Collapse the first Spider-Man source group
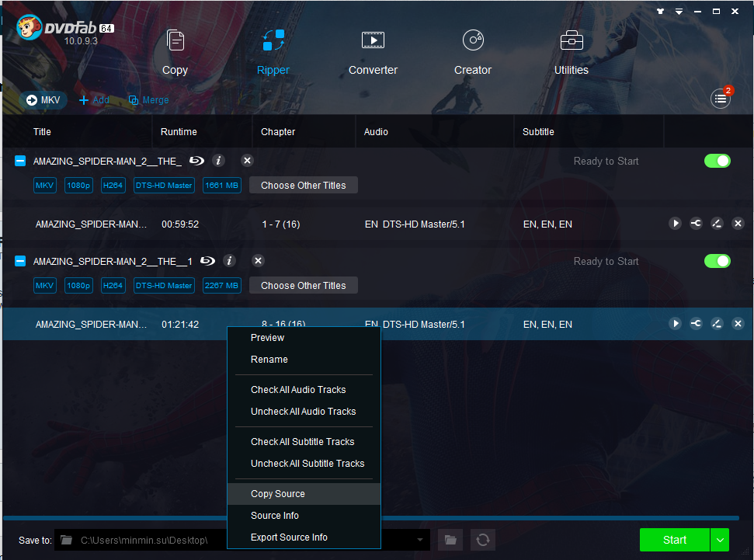The height and width of the screenshot is (560, 754). pos(21,161)
